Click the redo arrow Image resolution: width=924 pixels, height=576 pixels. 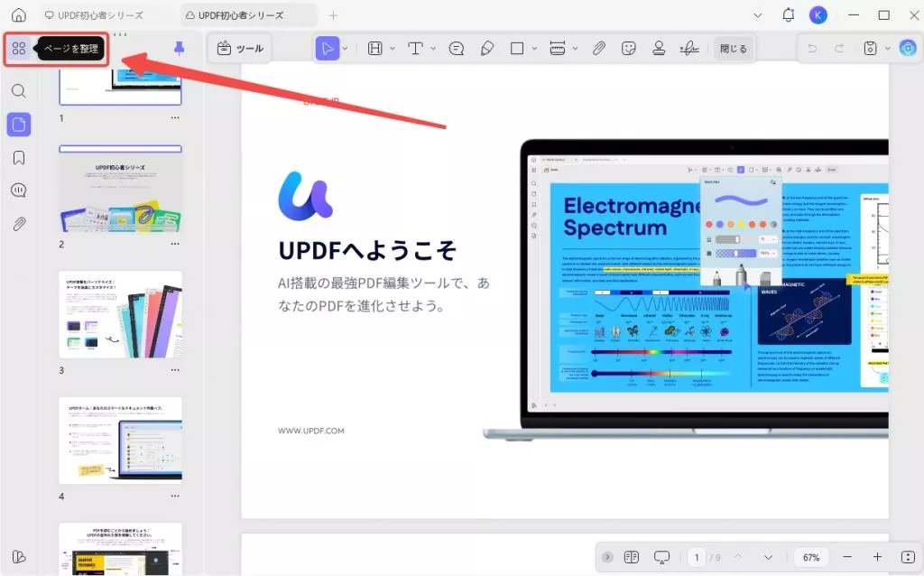(839, 49)
